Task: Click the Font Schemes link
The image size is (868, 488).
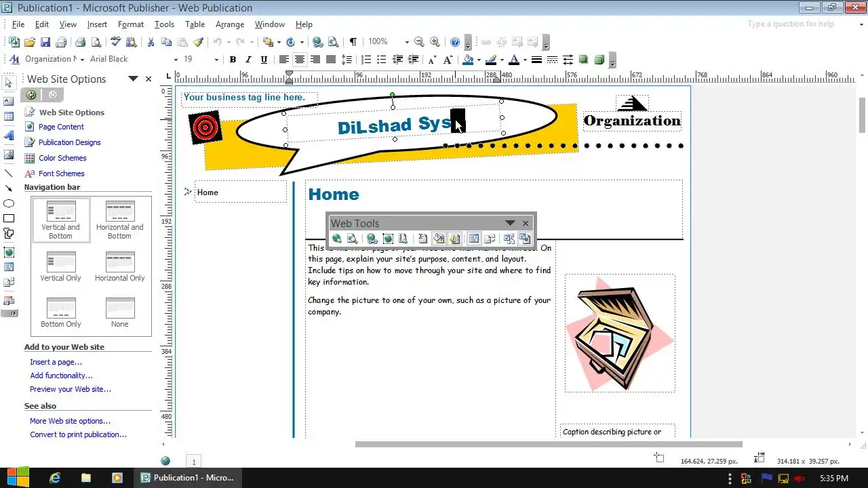Action: (x=61, y=174)
